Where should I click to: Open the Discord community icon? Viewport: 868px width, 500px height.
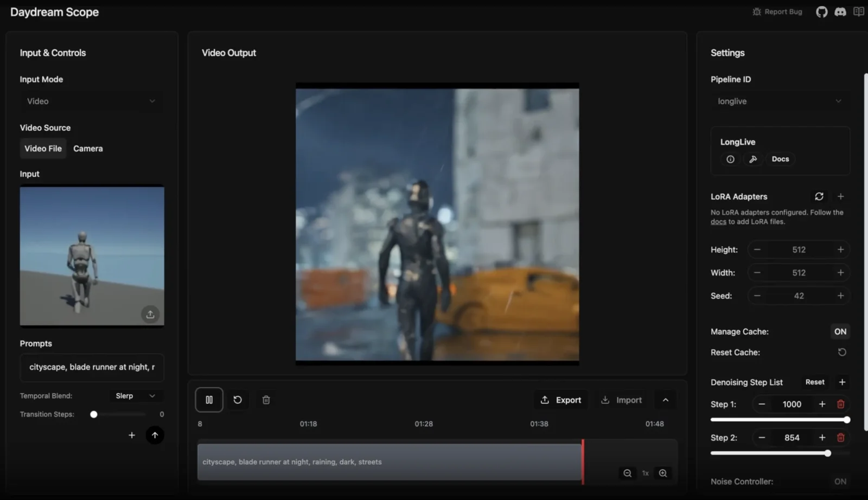tap(840, 12)
